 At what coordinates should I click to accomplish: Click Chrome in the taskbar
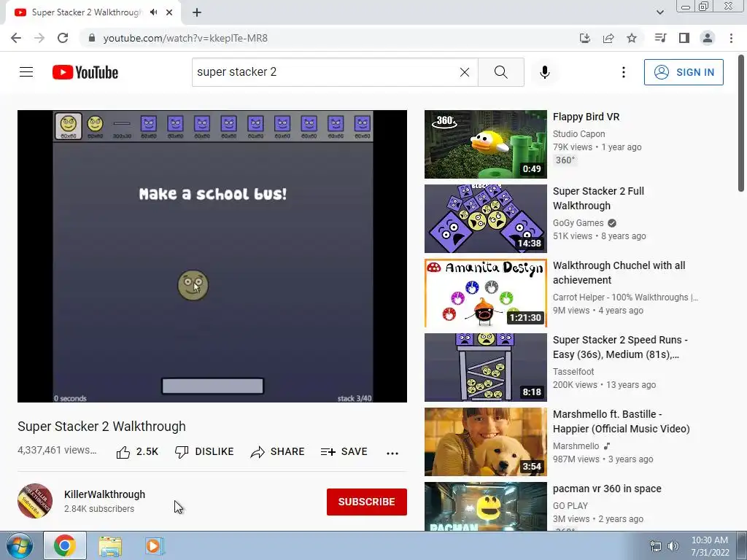[65, 545]
